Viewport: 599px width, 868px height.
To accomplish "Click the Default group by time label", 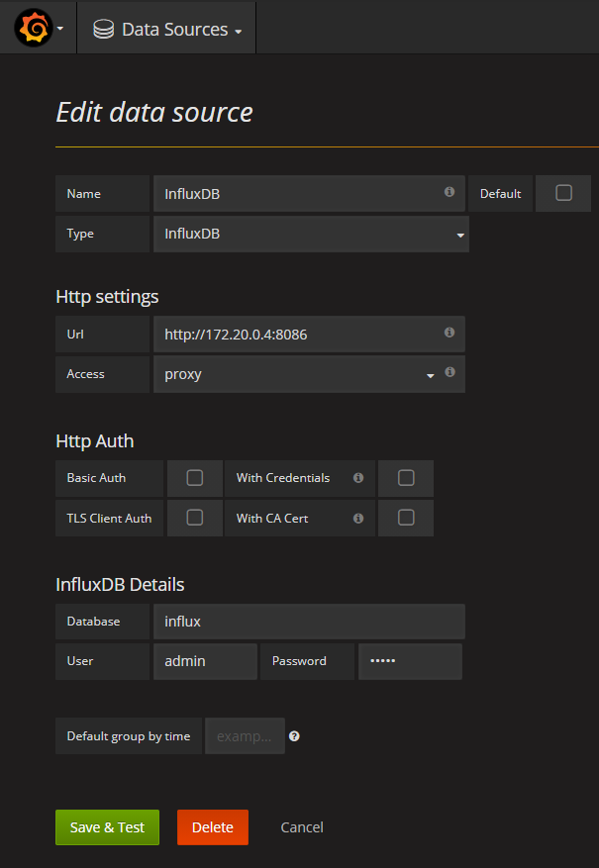I will (x=129, y=736).
